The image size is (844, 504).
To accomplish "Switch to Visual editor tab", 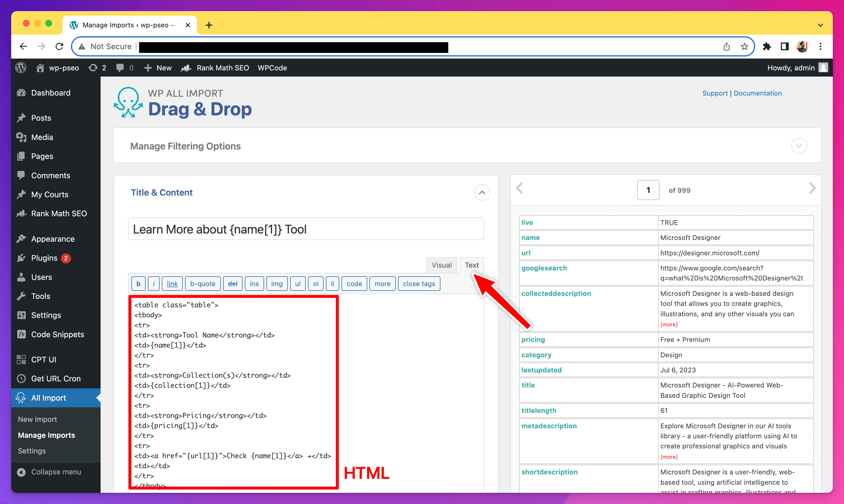I will (442, 265).
